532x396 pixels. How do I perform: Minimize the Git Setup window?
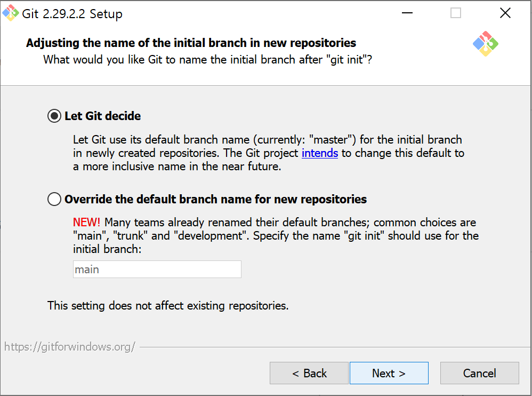(407, 13)
